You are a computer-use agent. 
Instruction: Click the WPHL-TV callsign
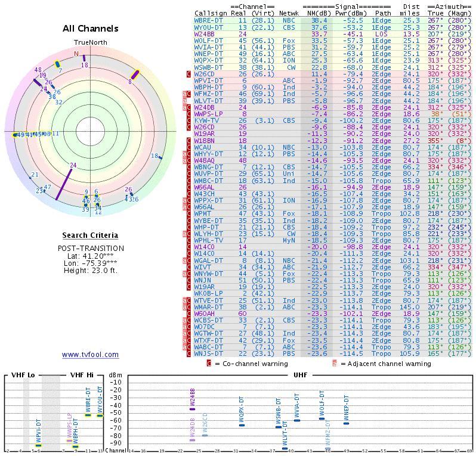[209, 241]
